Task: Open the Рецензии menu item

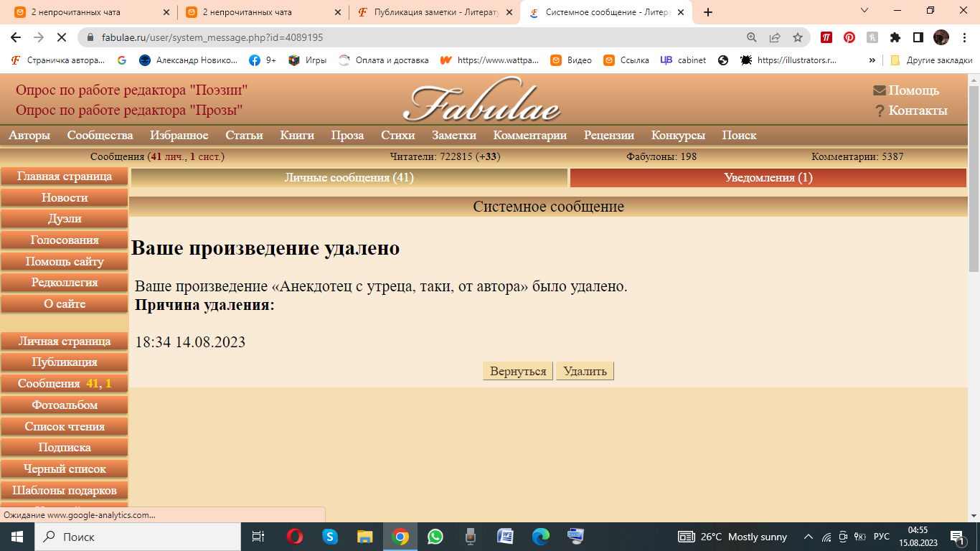Action: click(609, 135)
